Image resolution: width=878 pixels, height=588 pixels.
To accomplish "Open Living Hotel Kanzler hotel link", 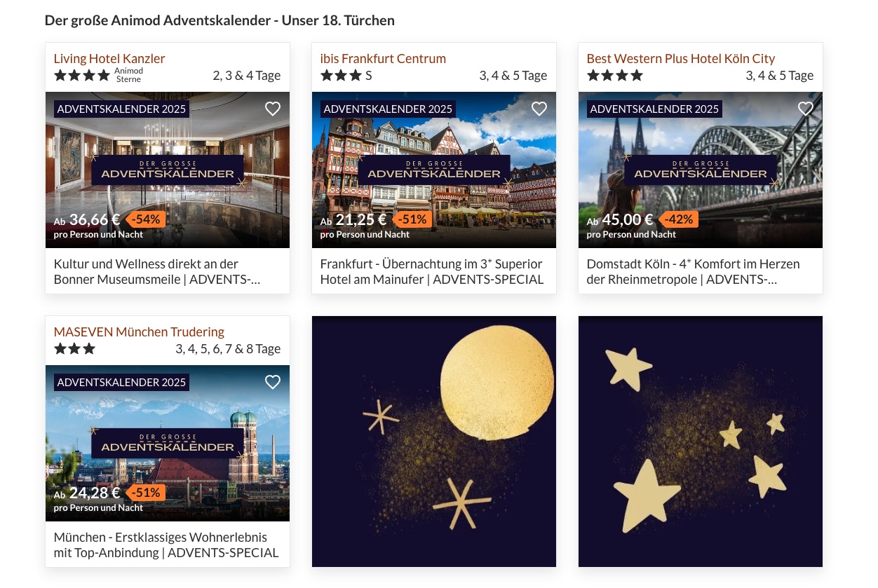I will click(x=109, y=58).
